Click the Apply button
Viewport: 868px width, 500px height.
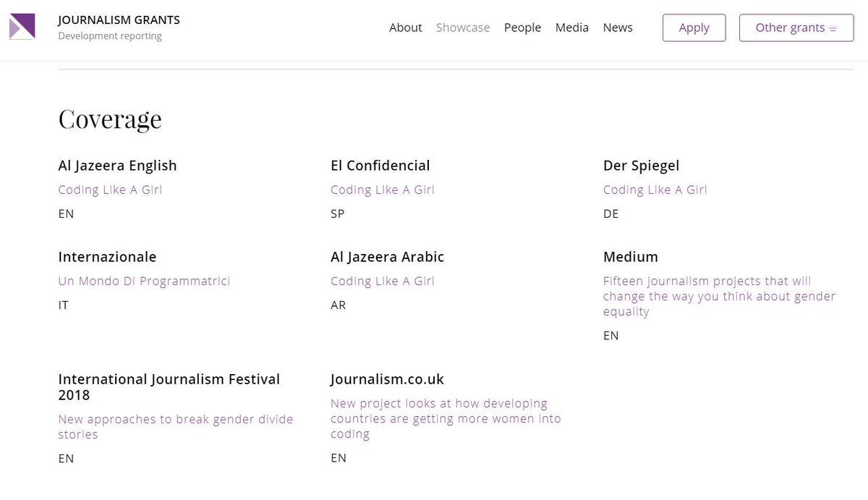(x=694, y=27)
